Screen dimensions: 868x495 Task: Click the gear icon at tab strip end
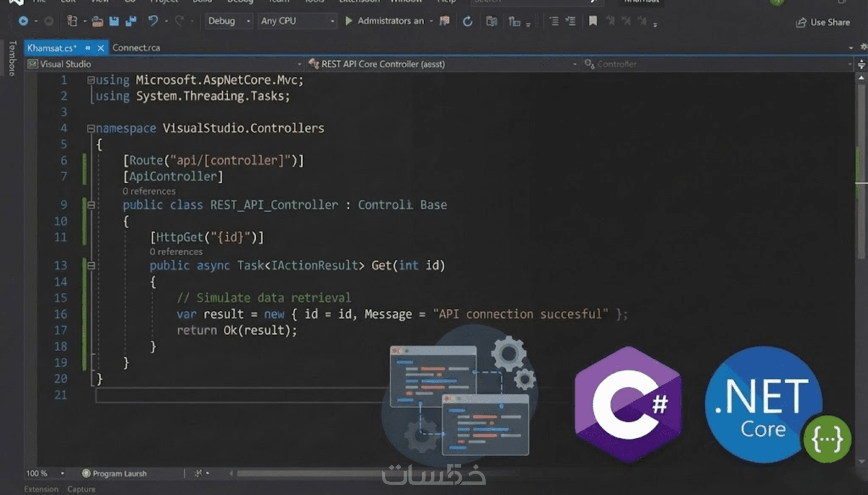point(863,47)
